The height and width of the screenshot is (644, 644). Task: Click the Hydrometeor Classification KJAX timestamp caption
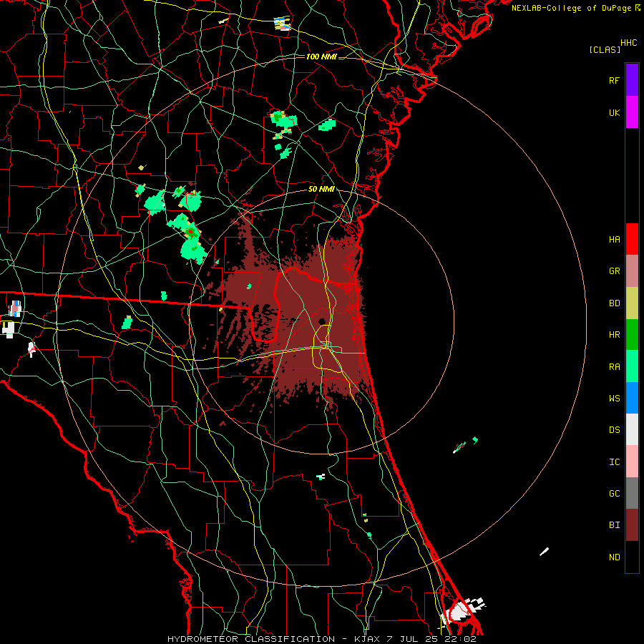pyautogui.click(x=321, y=639)
